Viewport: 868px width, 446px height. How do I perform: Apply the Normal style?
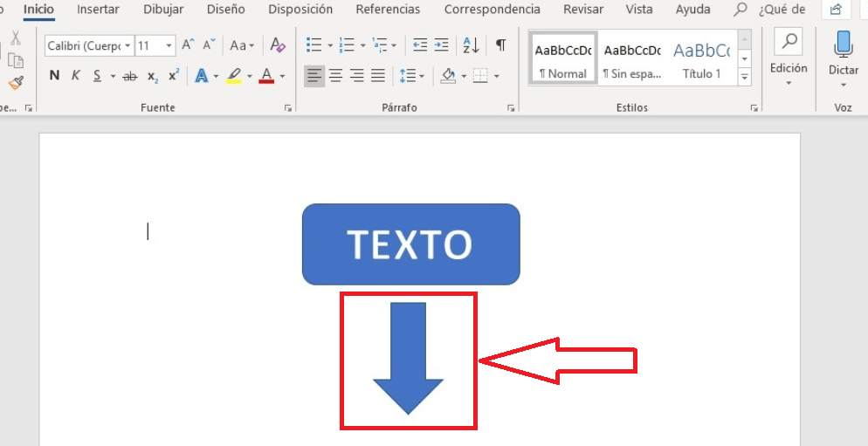pos(563,58)
